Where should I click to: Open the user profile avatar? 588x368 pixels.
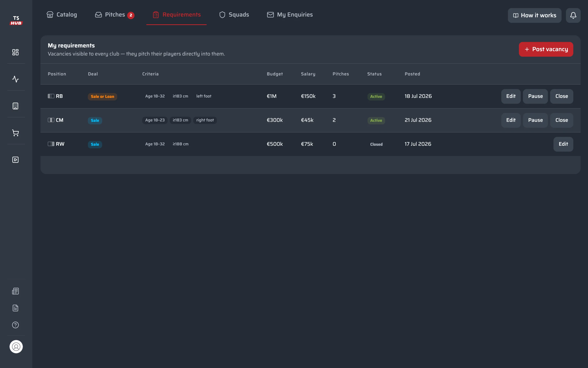(16, 347)
